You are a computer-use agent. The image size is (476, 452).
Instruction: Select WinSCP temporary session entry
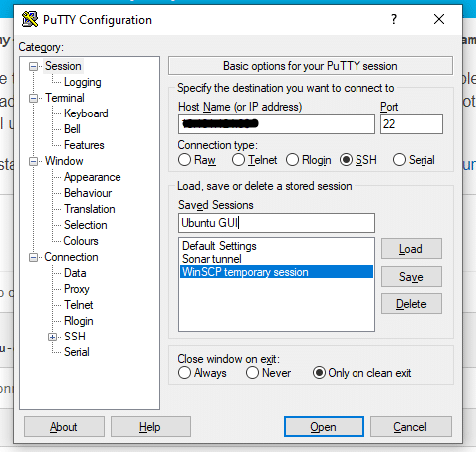coord(277,272)
